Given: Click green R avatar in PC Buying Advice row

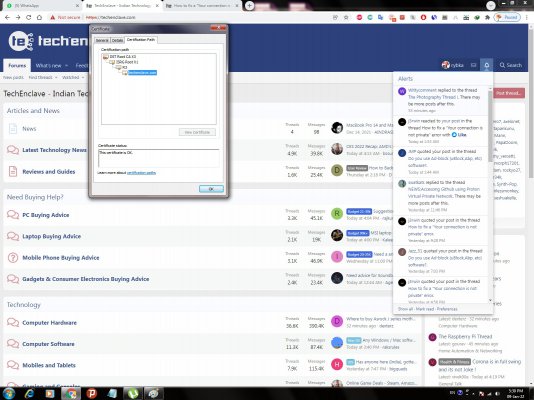Looking at the screenshot, I should click(337, 214).
